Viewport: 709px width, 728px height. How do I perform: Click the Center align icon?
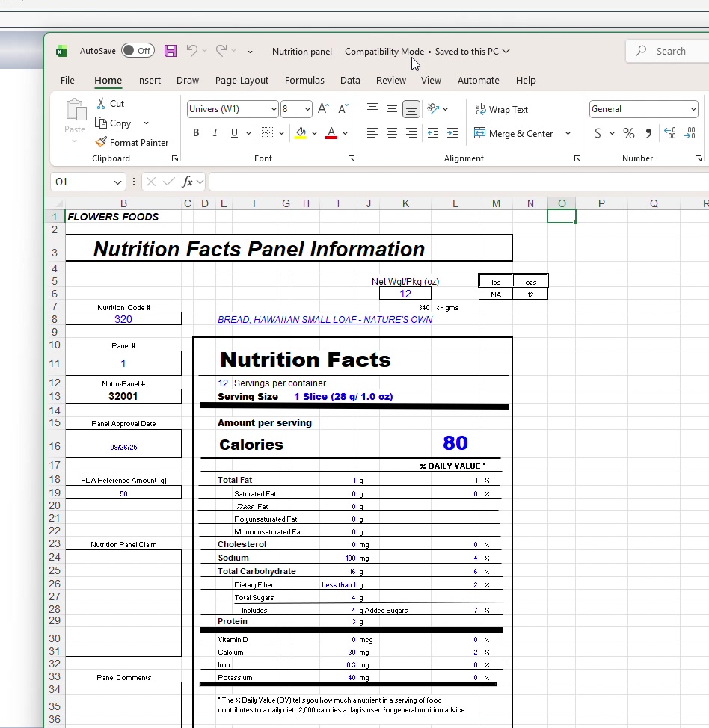[x=391, y=133]
